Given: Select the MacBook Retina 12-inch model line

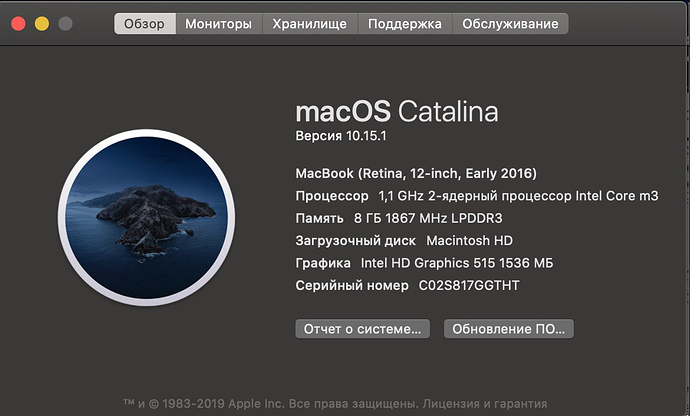Looking at the screenshot, I should [x=416, y=173].
